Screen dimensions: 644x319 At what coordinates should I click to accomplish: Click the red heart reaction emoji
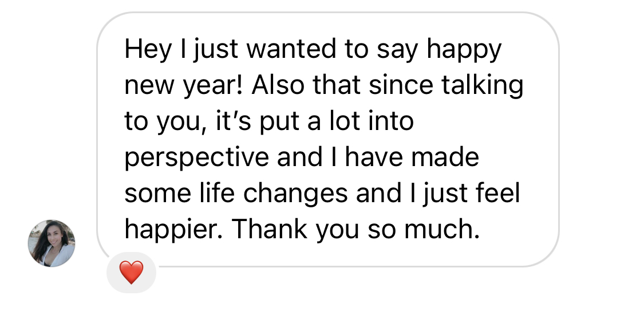click(131, 272)
